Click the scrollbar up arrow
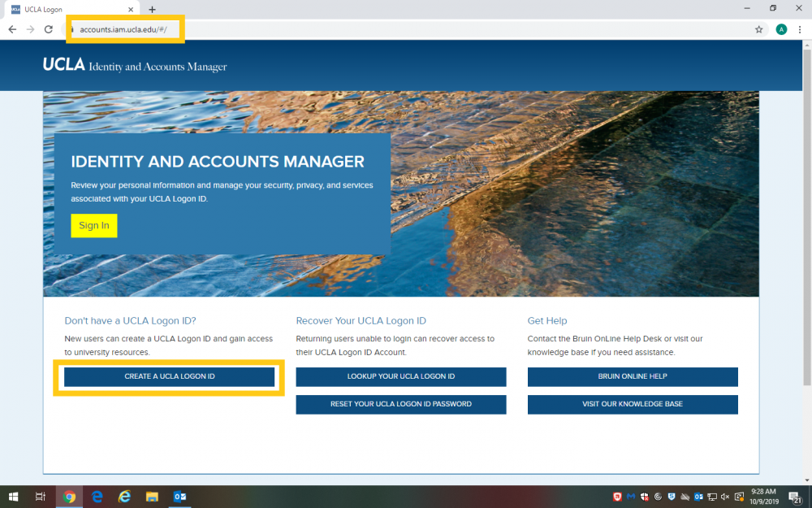This screenshot has height=508, width=812. click(807, 45)
